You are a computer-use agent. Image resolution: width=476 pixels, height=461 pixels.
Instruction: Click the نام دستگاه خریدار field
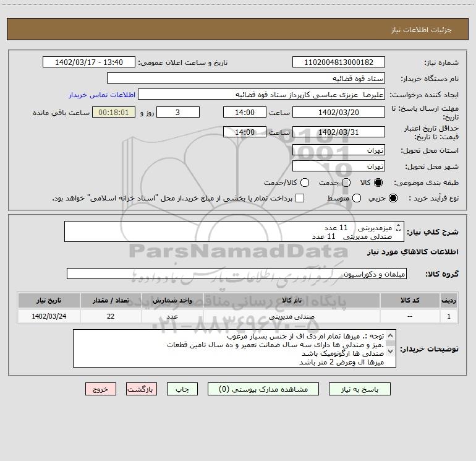point(246,79)
